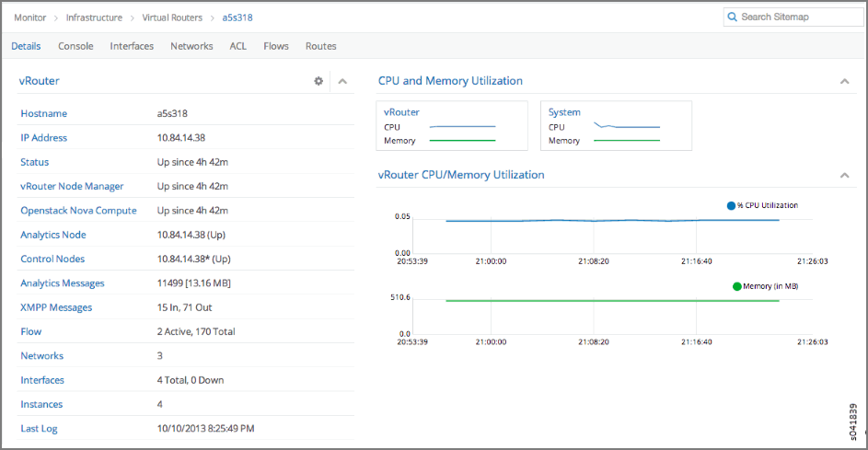The height and width of the screenshot is (450, 868).
Task: Click the a5s318 breadcrumb item
Action: tap(237, 17)
